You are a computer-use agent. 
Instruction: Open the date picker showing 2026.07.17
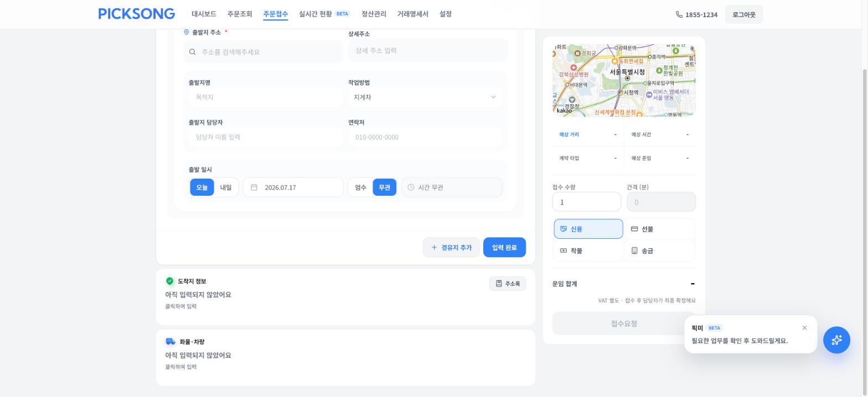[293, 187]
